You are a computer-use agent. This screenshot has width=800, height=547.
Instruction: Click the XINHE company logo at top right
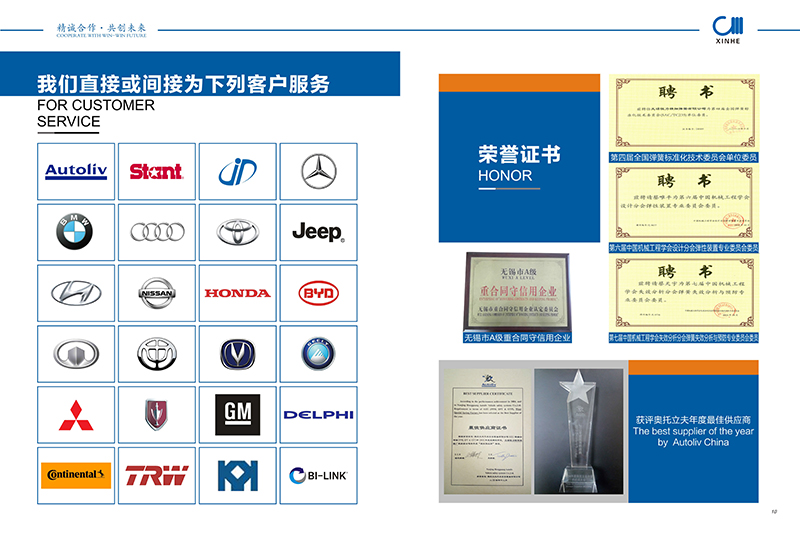coord(736,34)
